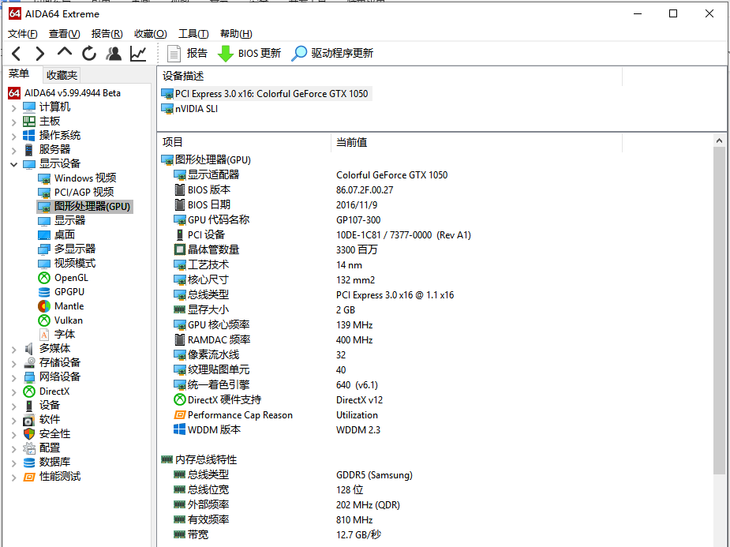Open the 文件(F) menu
The width and height of the screenshot is (730, 547).
click(x=22, y=34)
